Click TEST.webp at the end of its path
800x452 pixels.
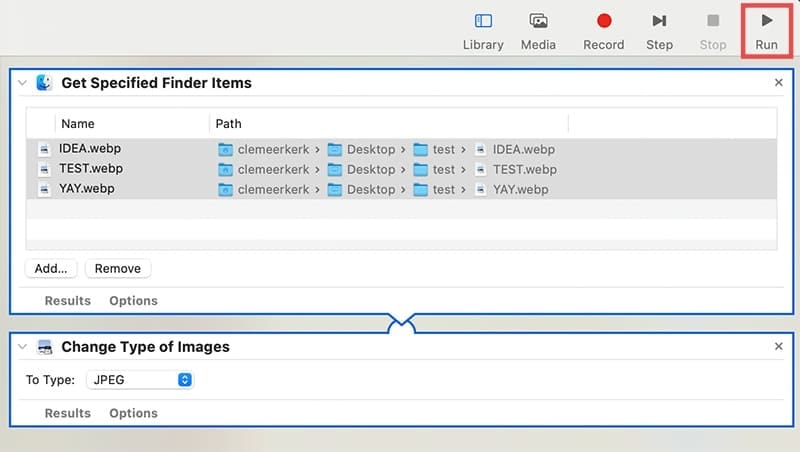tap(515, 169)
